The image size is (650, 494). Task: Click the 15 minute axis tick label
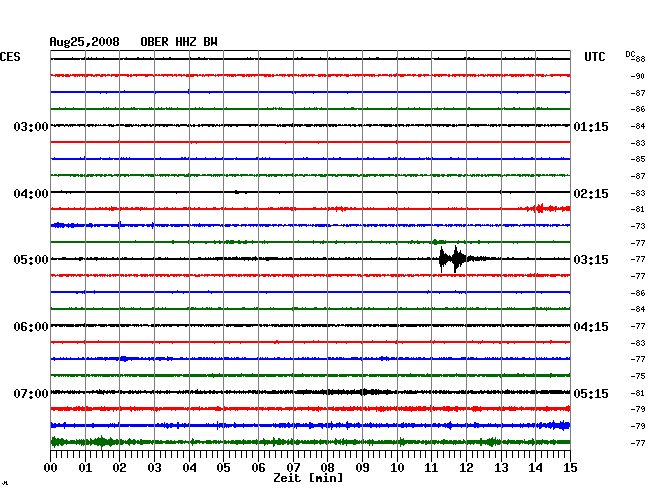(x=570, y=468)
